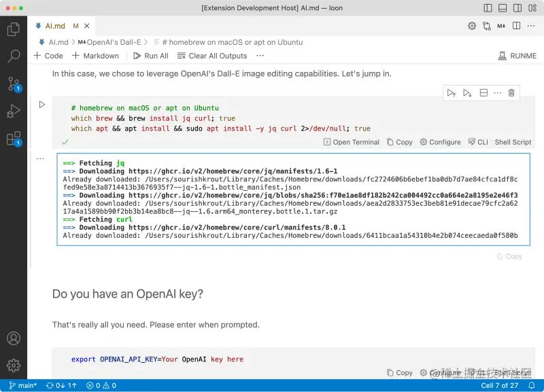This screenshot has height=392, width=544.
Task: Open notifications bell in status bar
Action: [532, 385]
